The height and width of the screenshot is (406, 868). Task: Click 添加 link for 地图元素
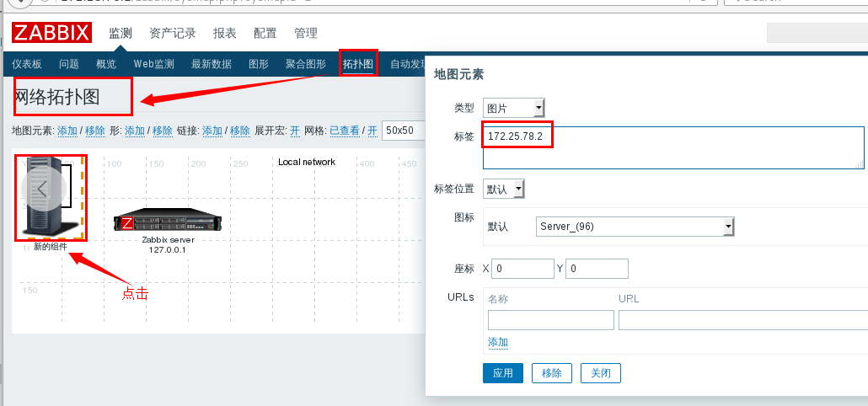tap(67, 131)
